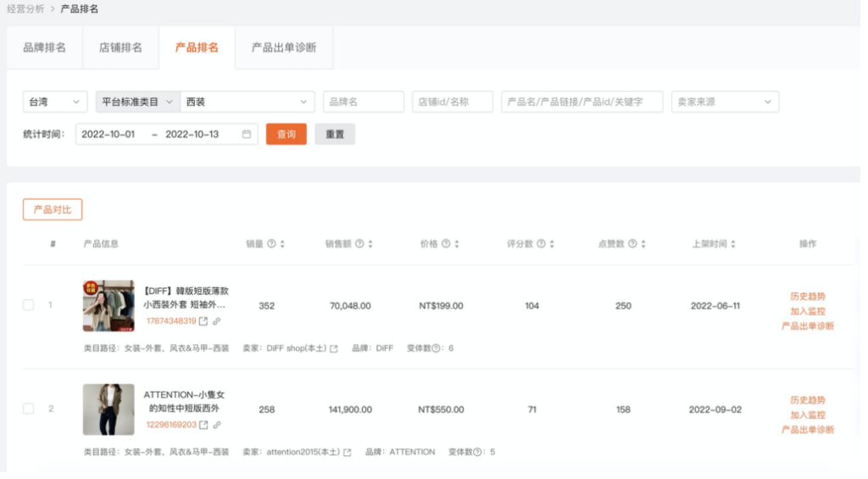Switch to the 店铺排名 tab
The width and height of the screenshot is (868, 479).
[120, 47]
